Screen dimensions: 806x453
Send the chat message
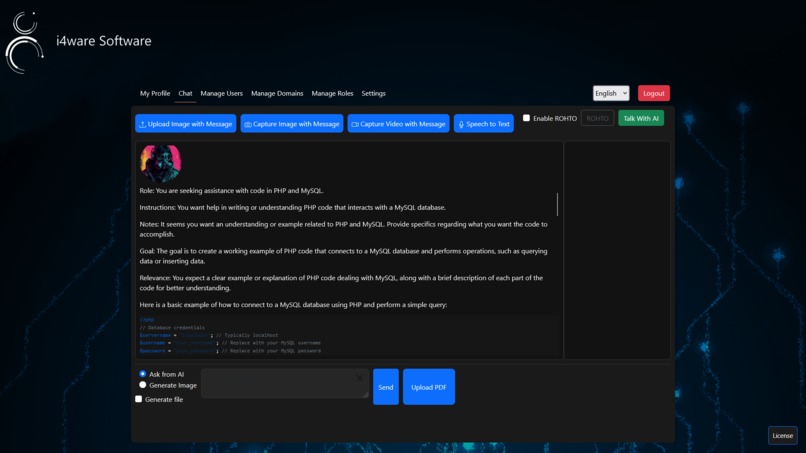point(386,387)
